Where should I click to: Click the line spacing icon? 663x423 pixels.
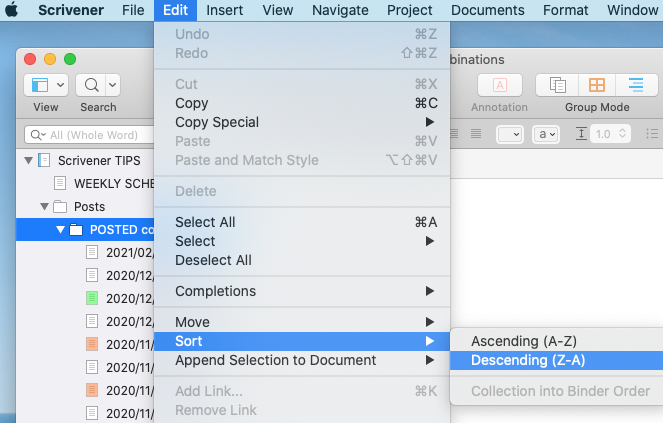pyautogui.click(x=581, y=134)
